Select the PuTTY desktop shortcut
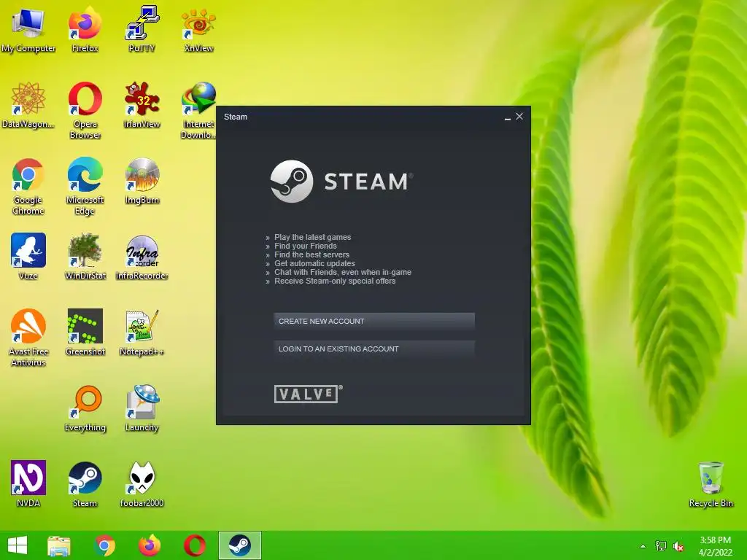 142,29
